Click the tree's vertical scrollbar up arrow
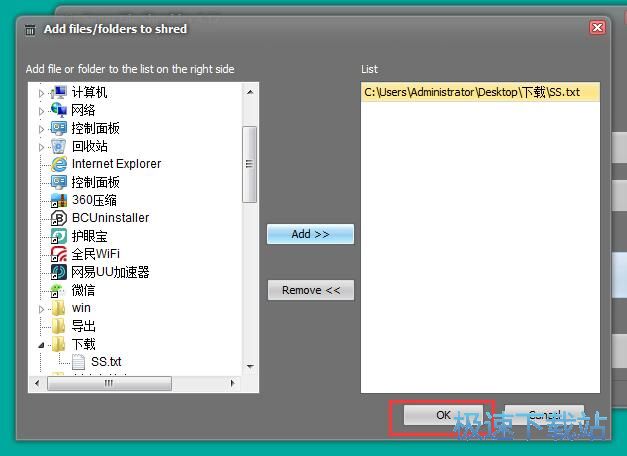 (x=250, y=92)
